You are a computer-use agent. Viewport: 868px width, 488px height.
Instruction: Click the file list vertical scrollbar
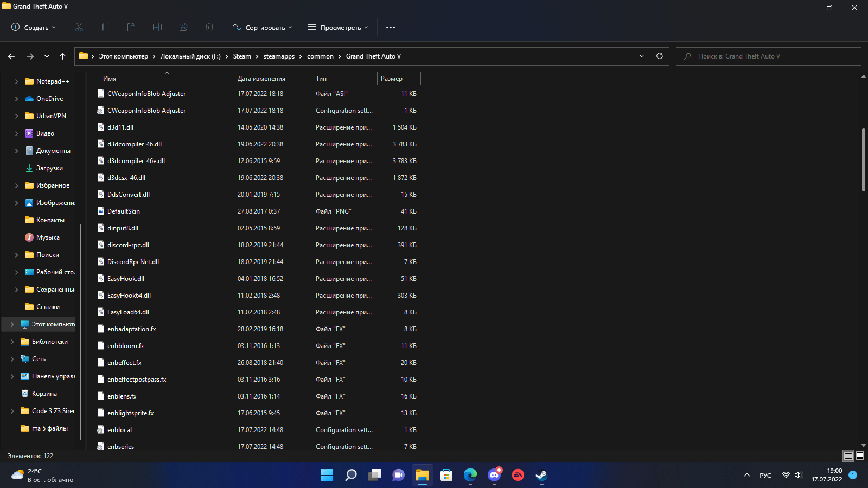click(x=863, y=159)
